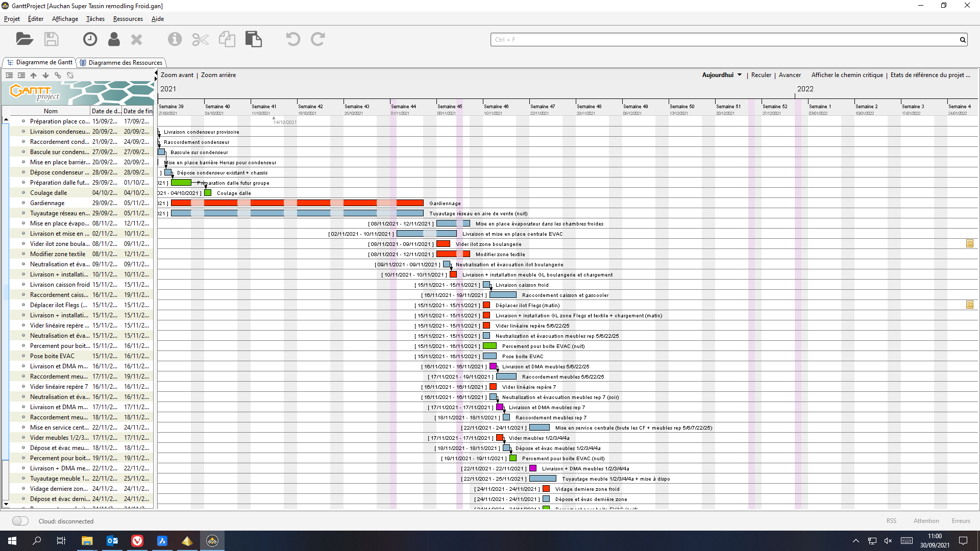The width and height of the screenshot is (980, 551).
Task: Move the selected task up
Action: (33, 75)
